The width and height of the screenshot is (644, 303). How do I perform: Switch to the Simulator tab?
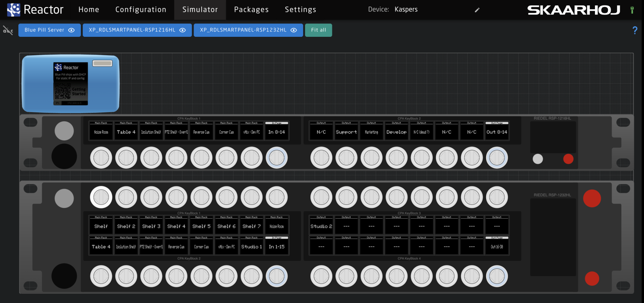click(x=200, y=10)
